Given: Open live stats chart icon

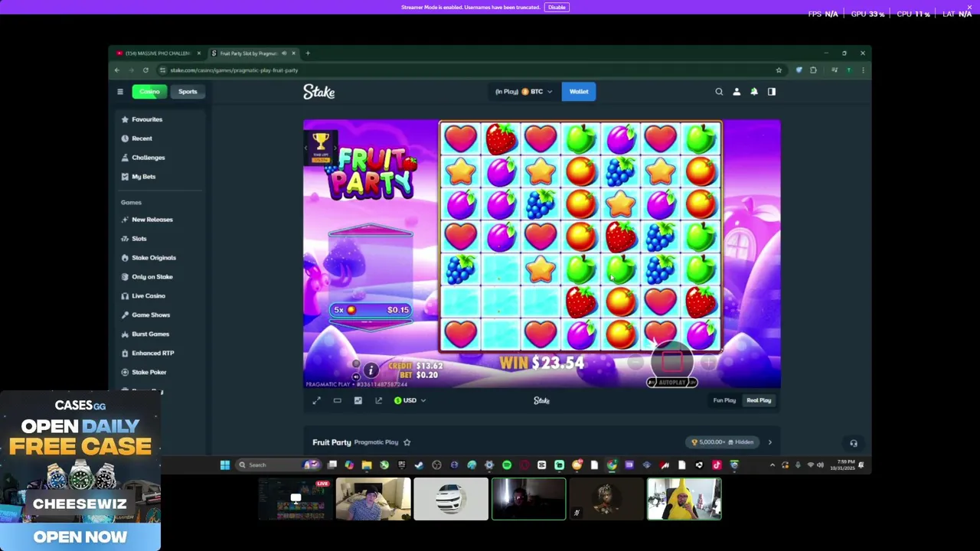Looking at the screenshot, I should tap(358, 400).
